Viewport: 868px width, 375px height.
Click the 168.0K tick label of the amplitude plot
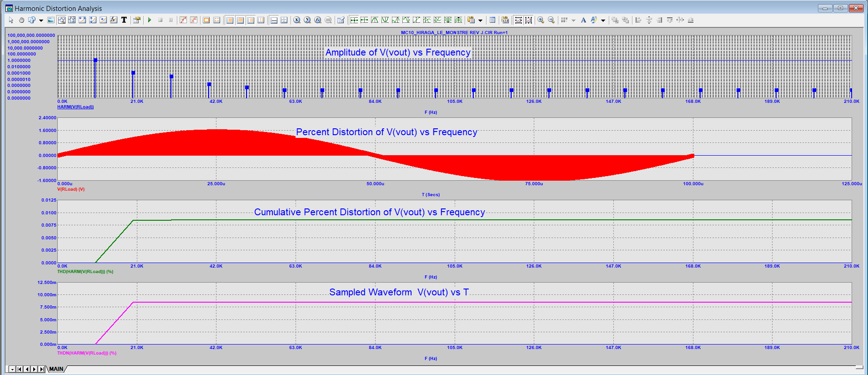pos(693,101)
